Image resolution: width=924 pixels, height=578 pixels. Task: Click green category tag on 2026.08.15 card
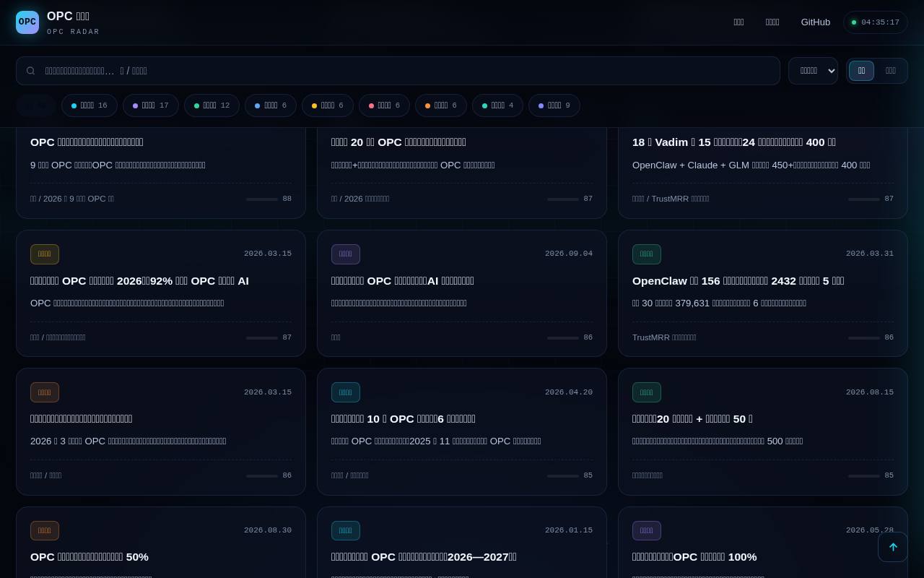click(x=647, y=392)
